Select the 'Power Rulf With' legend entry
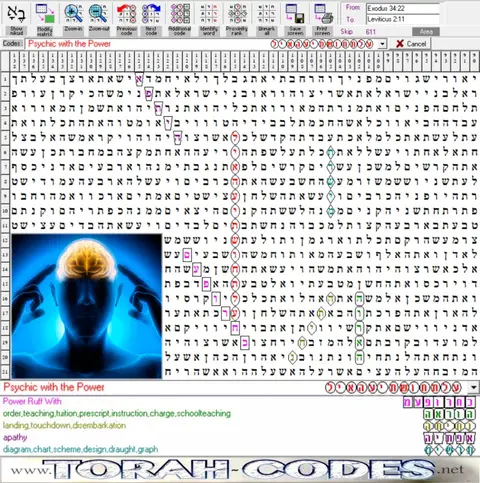This screenshot has width=480, height=483. point(32,401)
